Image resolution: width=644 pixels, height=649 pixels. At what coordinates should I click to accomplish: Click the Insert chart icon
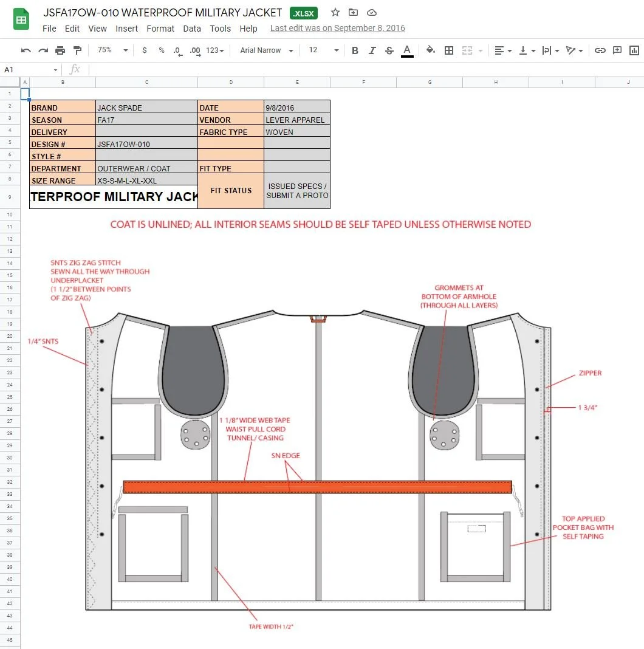tap(634, 50)
